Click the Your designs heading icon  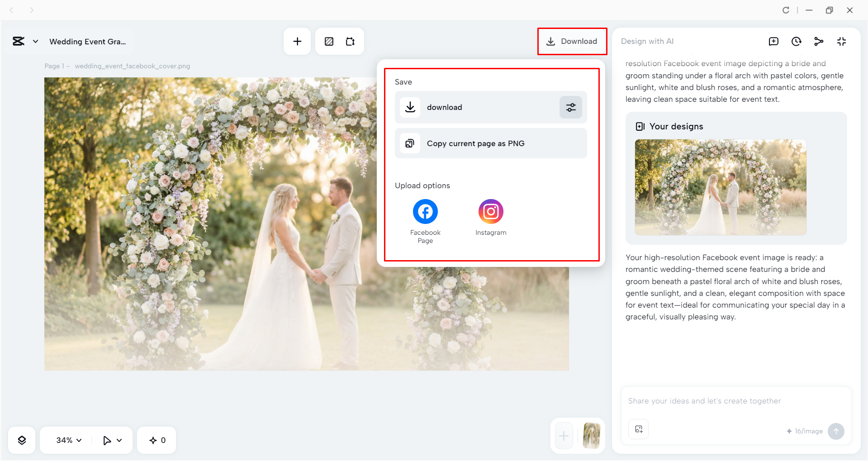[640, 127]
